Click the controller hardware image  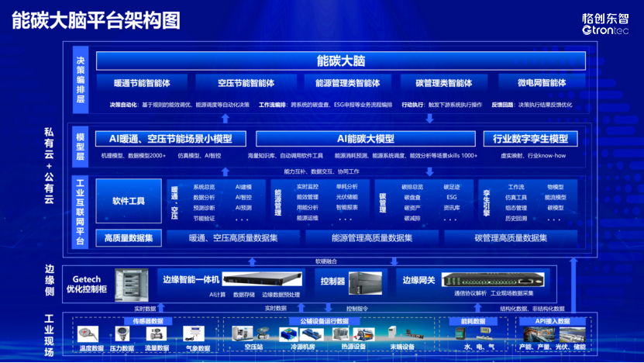[x=365, y=283]
